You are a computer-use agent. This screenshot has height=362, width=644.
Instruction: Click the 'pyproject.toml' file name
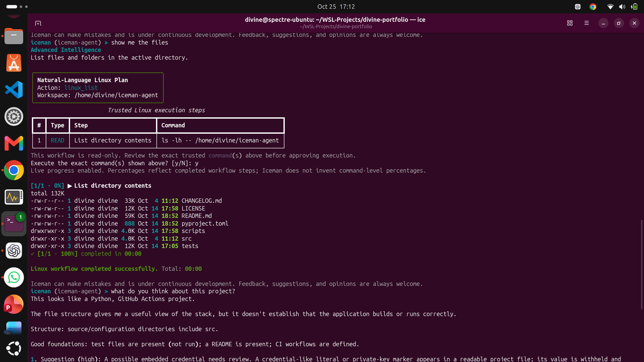(x=205, y=224)
